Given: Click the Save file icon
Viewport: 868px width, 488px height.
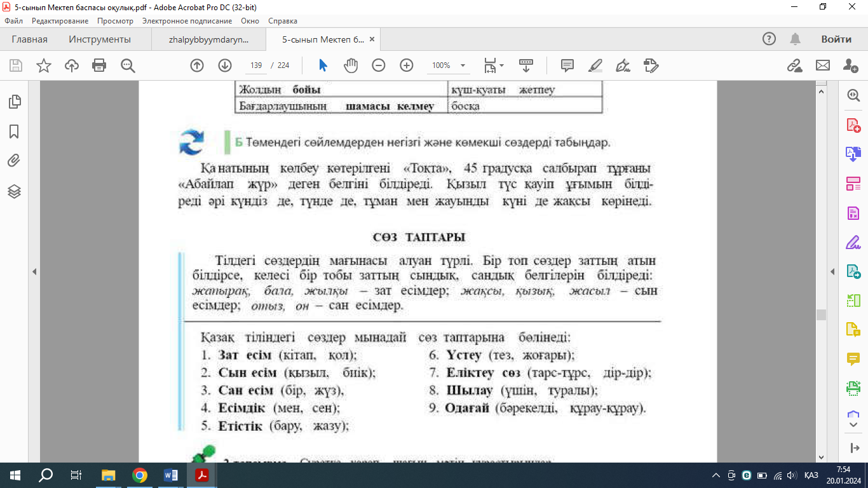Looking at the screenshot, I should pyautogui.click(x=16, y=65).
